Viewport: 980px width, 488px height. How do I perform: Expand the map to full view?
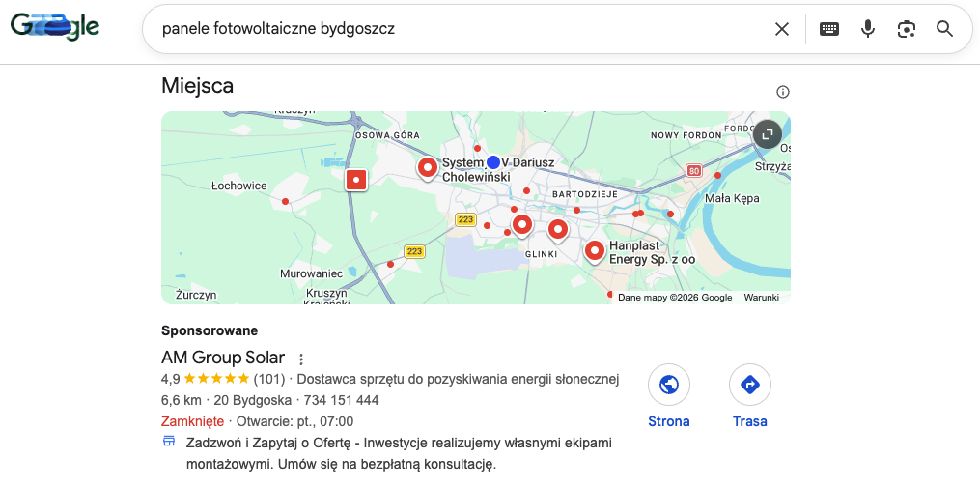point(768,134)
